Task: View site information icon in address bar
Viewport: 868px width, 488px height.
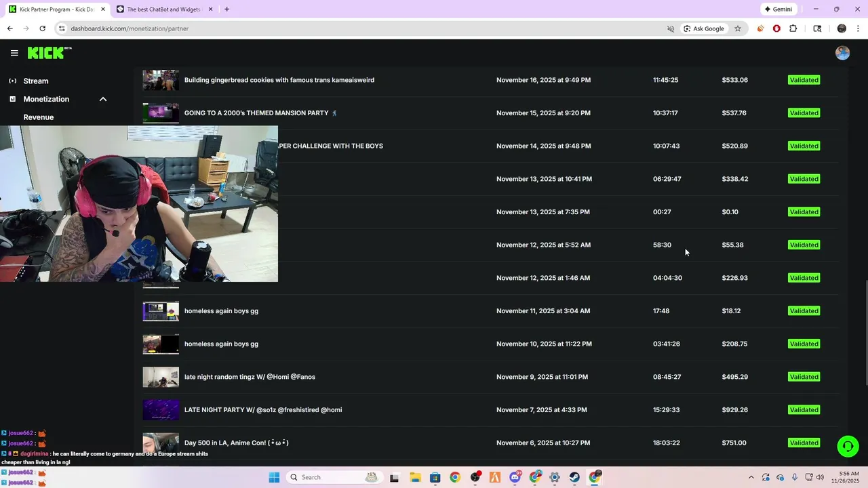Action: (62, 28)
